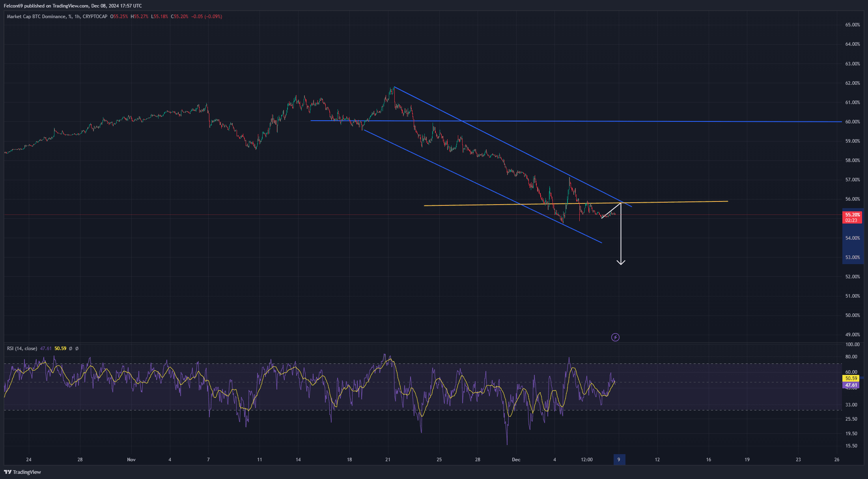
Task: Click the second ø symbol in RSI legend
Action: [77, 349]
